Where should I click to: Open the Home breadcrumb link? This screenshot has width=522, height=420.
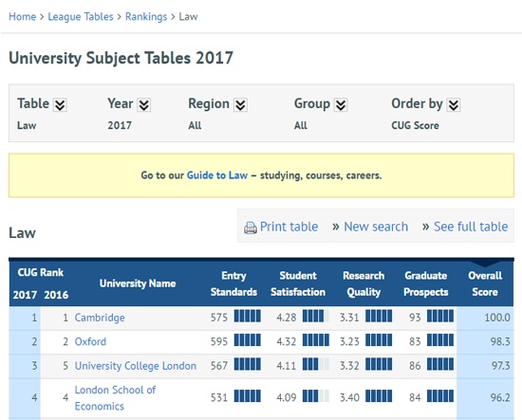tap(23, 17)
